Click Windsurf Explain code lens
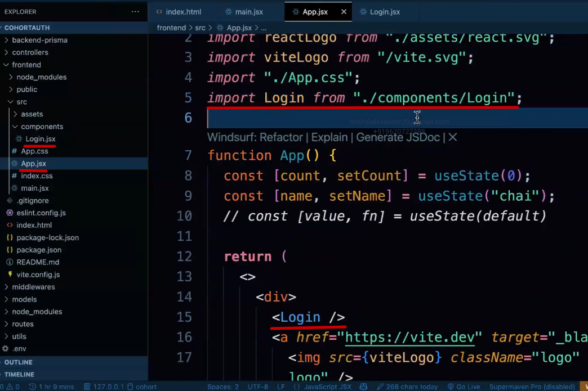This screenshot has height=391, width=588. [329, 137]
